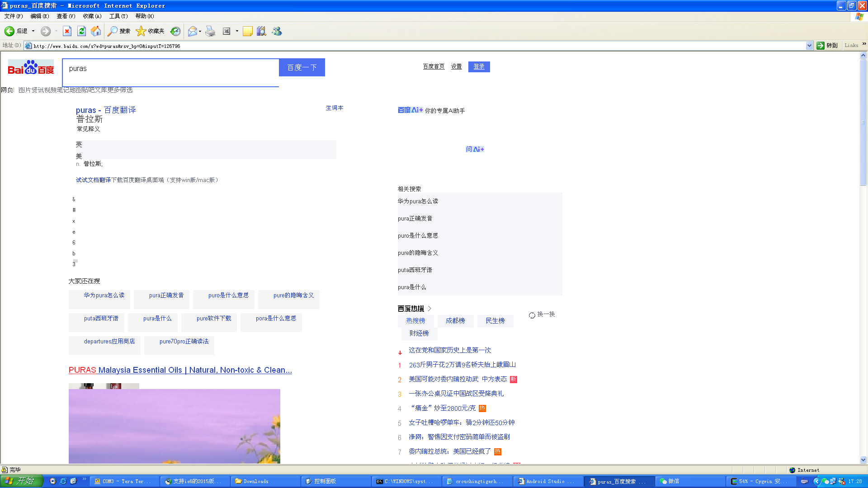Click the 百度一下 search button
Image resolution: width=868 pixels, height=488 pixels.
click(x=302, y=67)
